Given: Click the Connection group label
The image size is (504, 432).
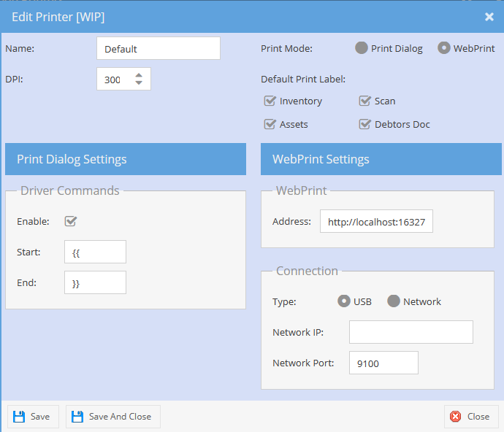Looking at the screenshot, I should coord(307,271).
